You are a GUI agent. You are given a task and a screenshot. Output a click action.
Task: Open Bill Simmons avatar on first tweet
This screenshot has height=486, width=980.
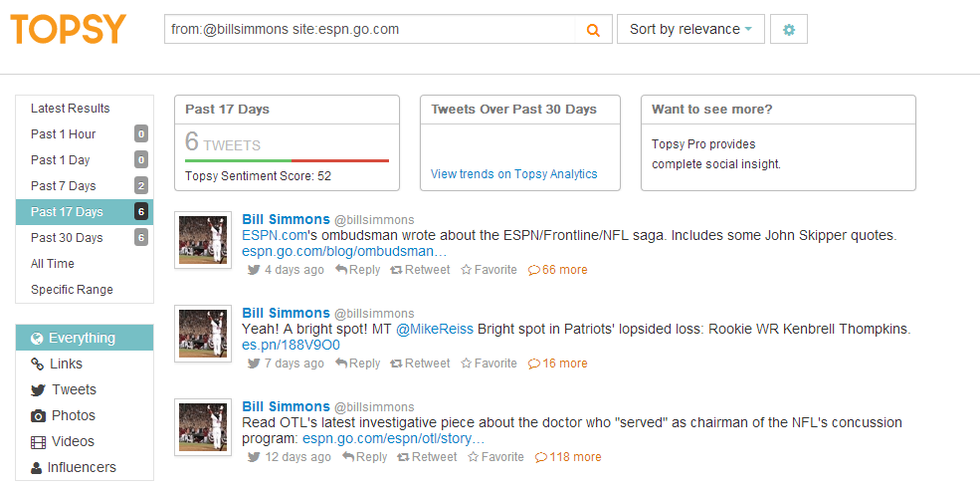tap(203, 240)
